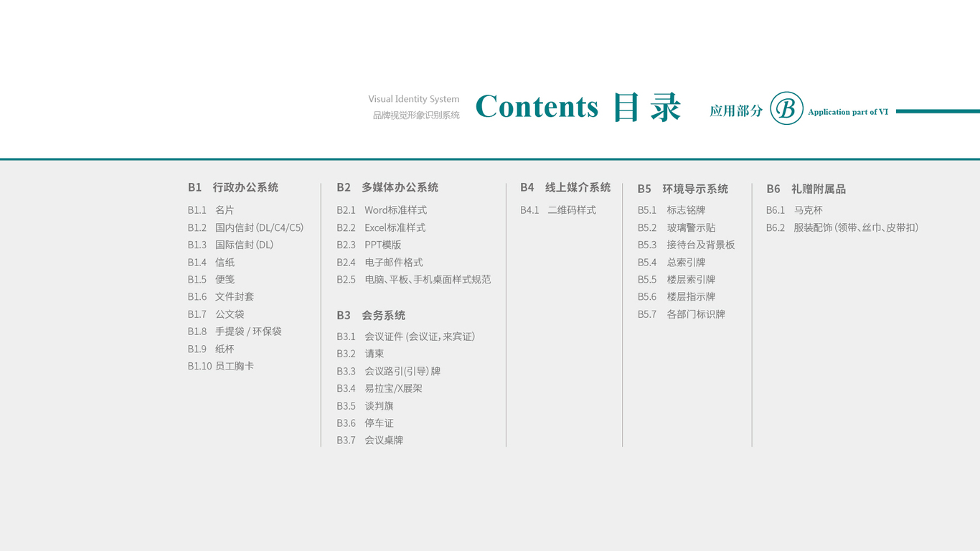The height and width of the screenshot is (551, 980).
Task: Select entry 'B5.3 接待台及背景板'
Action: click(x=686, y=245)
